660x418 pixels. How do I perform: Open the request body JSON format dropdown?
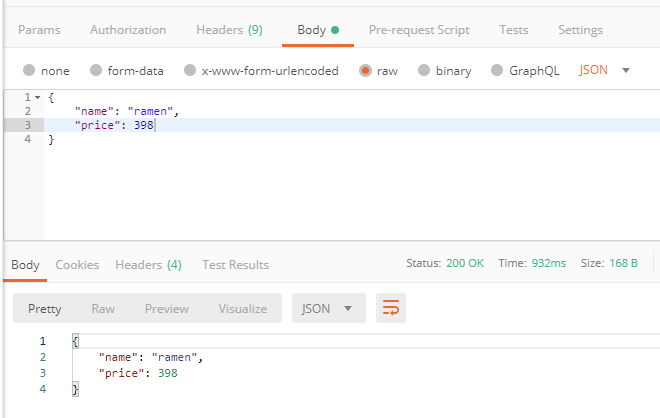tap(604, 70)
